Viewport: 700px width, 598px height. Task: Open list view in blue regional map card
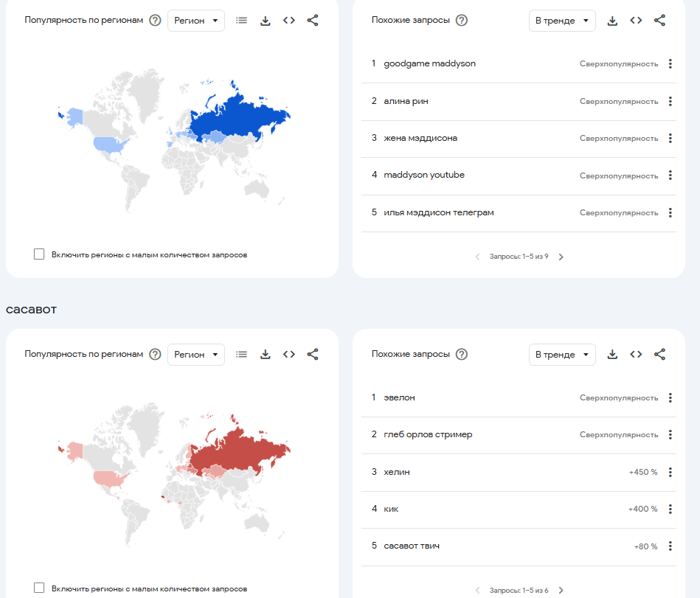click(x=241, y=21)
